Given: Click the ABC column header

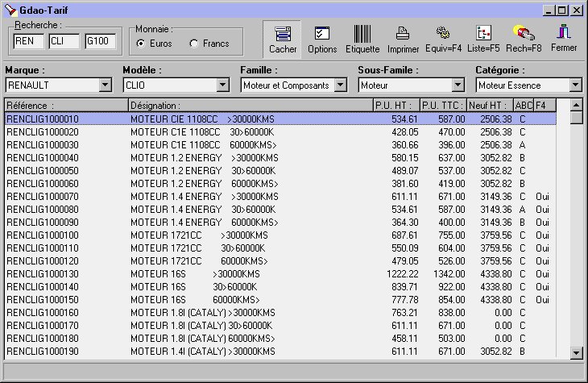Looking at the screenshot, I should point(524,106).
